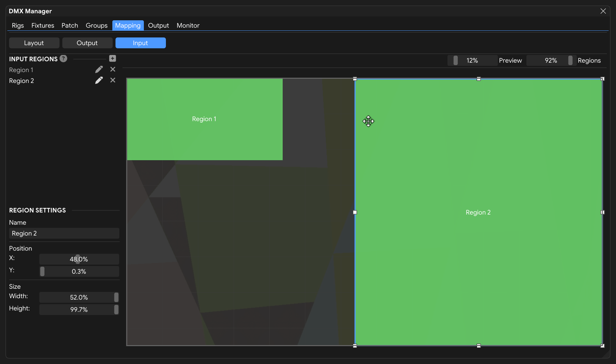Open the Groups tab

97,26
